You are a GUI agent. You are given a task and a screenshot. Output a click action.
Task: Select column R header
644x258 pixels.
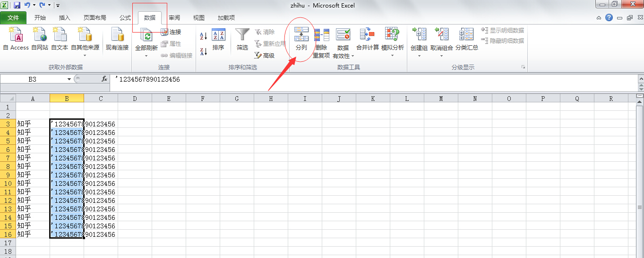click(611, 99)
